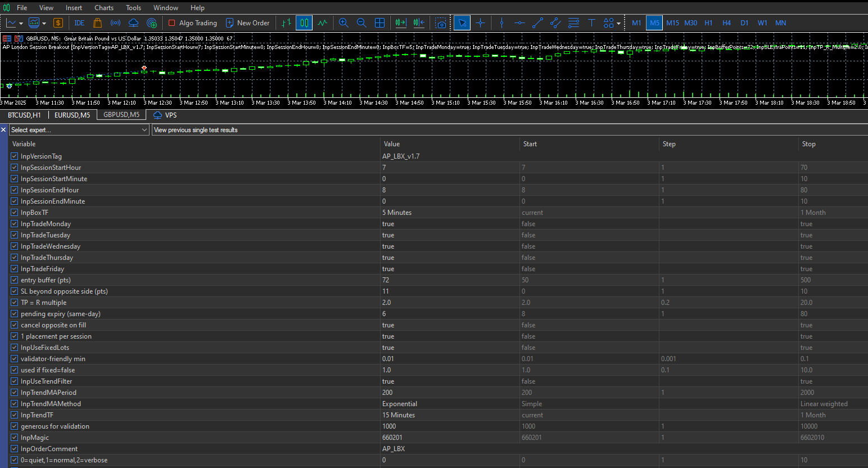Zoom out on the chart
The image size is (868, 468).
[x=361, y=23]
